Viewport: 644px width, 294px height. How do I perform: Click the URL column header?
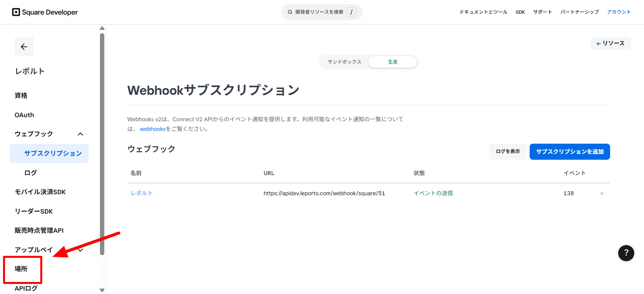pos(269,173)
